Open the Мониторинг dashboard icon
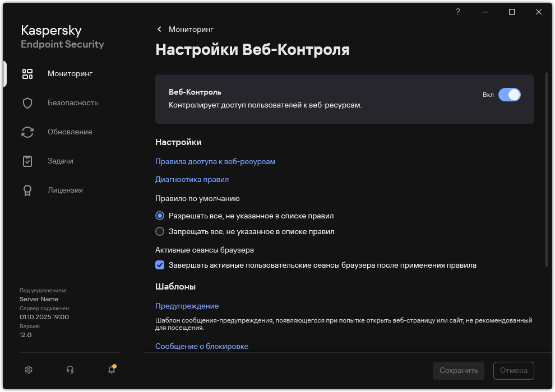Screen dimensions: 555x392 (27, 73)
